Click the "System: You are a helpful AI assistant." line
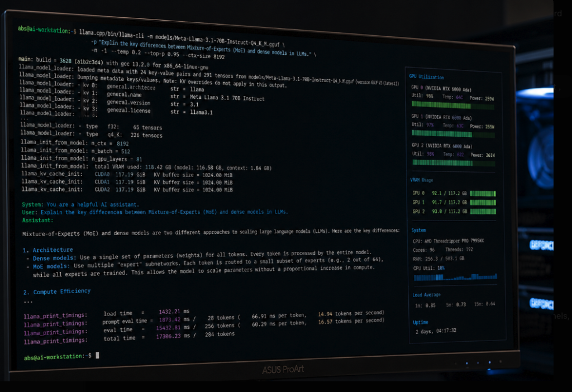 [80, 204]
